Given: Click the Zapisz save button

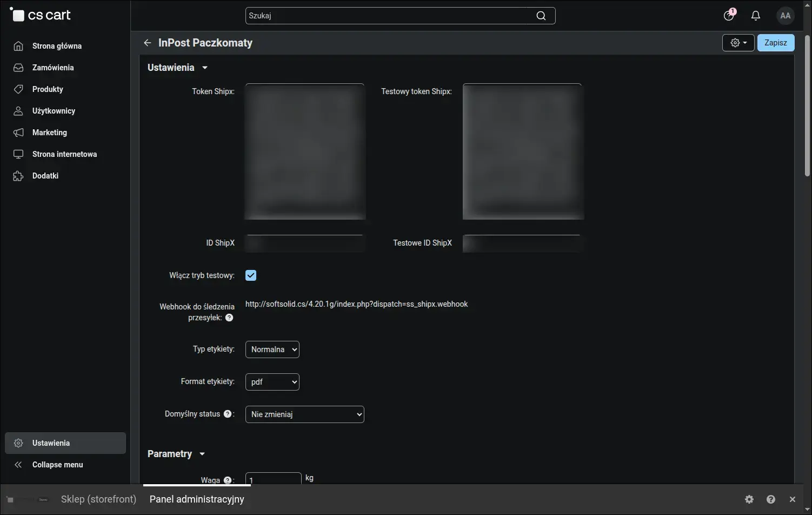Looking at the screenshot, I should click(x=776, y=43).
